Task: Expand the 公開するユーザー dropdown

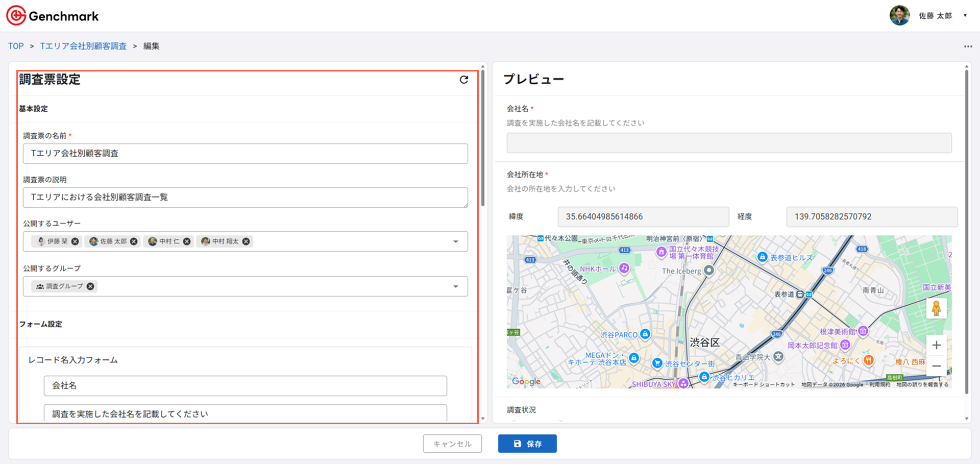Action: pos(455,241)
